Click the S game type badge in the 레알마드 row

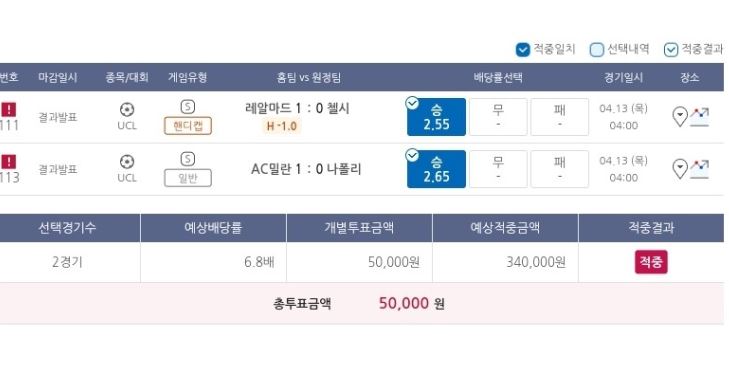[x=187, y=107]
